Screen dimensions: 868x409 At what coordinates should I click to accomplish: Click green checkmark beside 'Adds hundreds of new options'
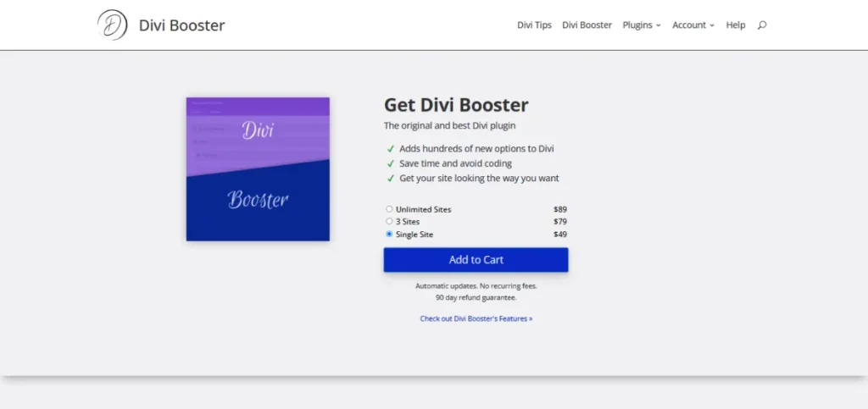pos(390,149)
